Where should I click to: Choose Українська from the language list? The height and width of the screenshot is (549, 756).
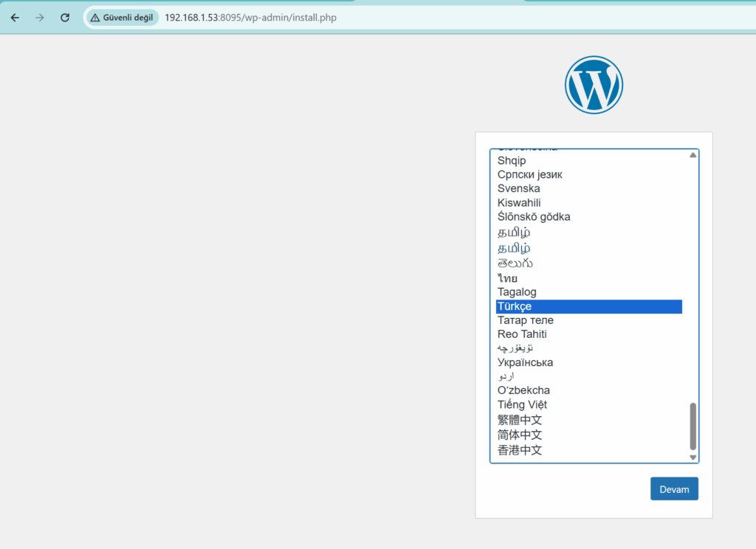pyautogui.click(x=525, y=362)
